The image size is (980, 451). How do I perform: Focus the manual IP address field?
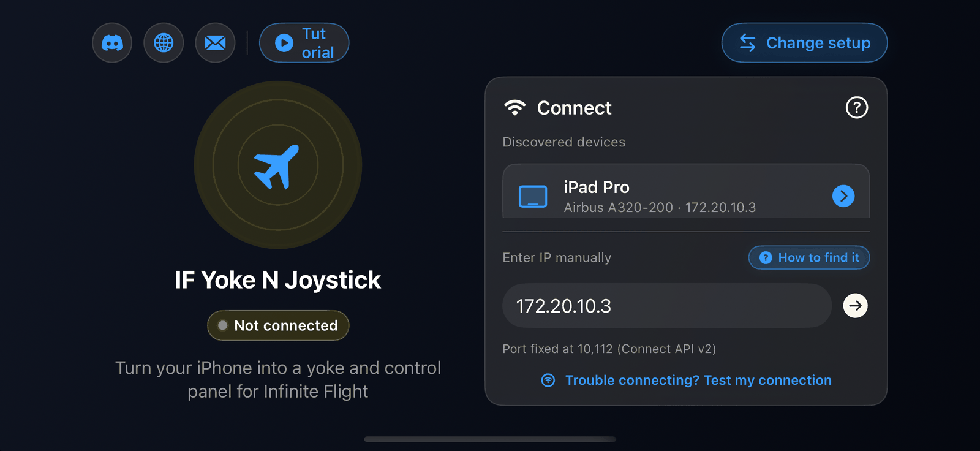pos(667,306)
